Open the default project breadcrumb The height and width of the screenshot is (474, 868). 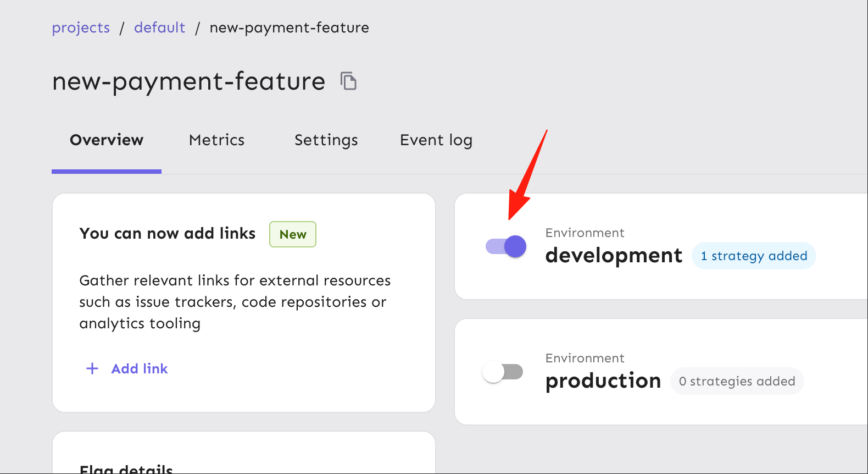tap(160, 27)
